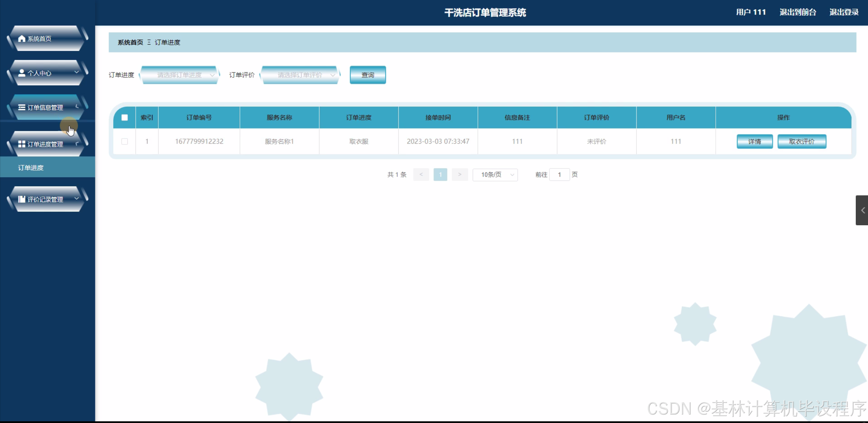Image resolution: width=868 pixels, height=423 pixels.
Task: Open the collapsed side drawer arrow
Action: coord(863,210)
